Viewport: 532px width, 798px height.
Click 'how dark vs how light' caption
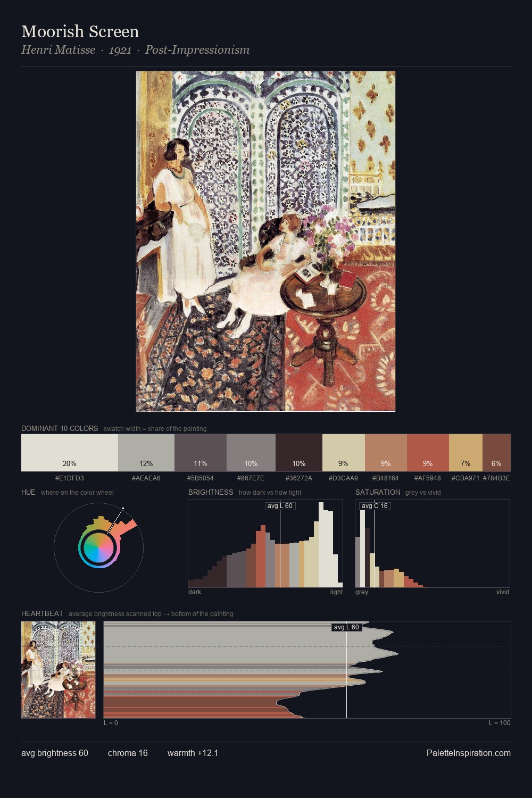click(x=270, y=493)
